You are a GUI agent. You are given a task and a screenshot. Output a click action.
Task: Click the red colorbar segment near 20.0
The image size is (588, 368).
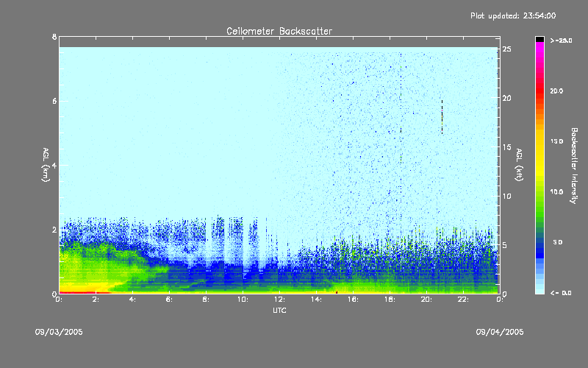539,90
